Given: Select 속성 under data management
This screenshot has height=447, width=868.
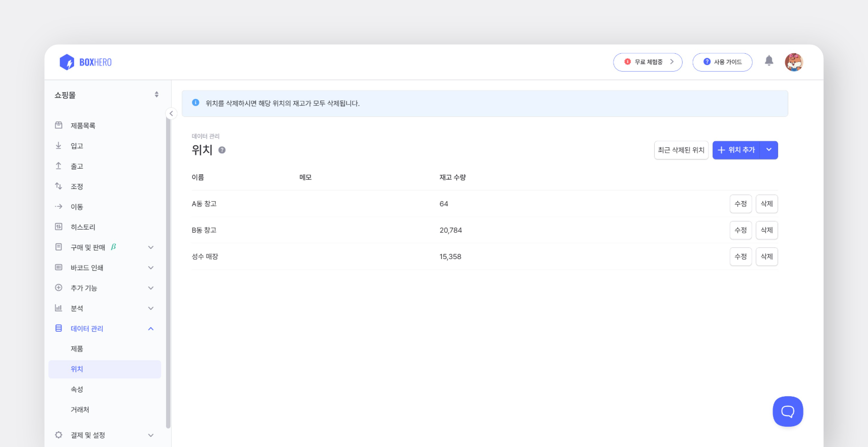Looking at the screenshot, I should pos(77,390).
